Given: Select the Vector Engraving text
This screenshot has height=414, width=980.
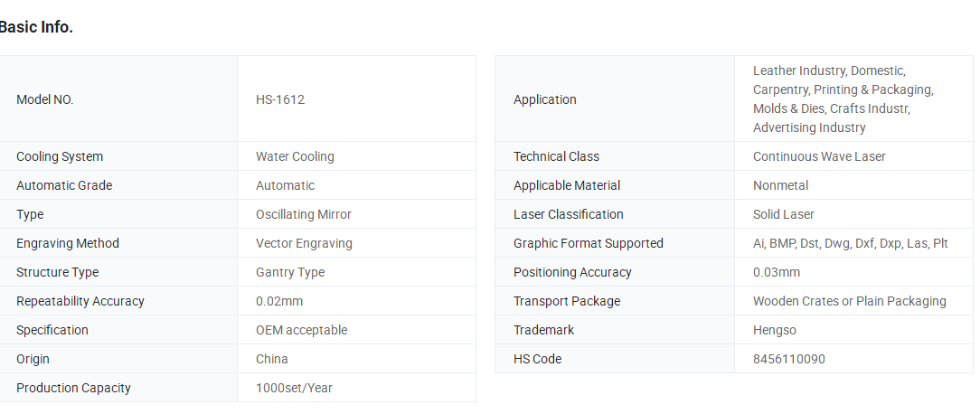Looking at the screenshot, I should 304,243.
